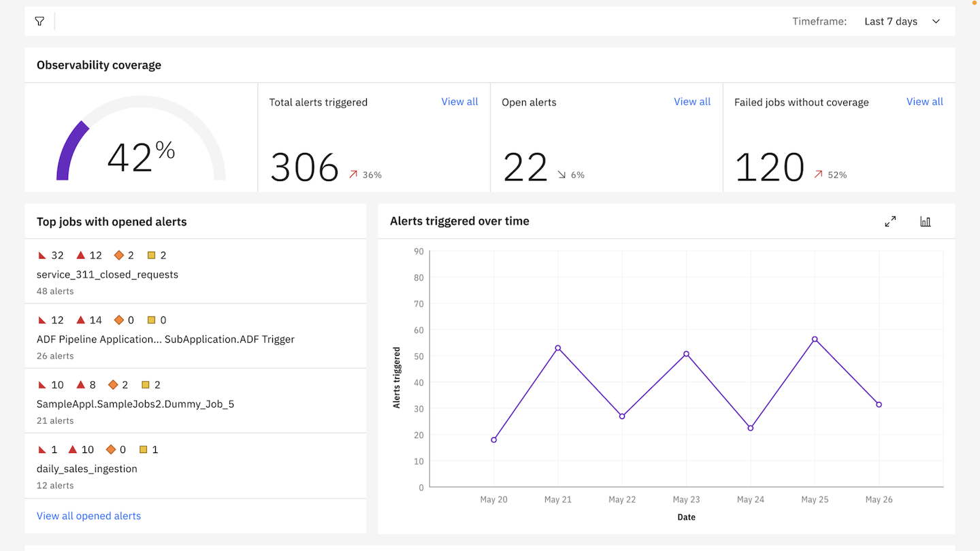The width and height of the screenshot is (980, 551).
Task: Click red triangle icon in ADF Pipeline row
Action: (x=80, y=320)
